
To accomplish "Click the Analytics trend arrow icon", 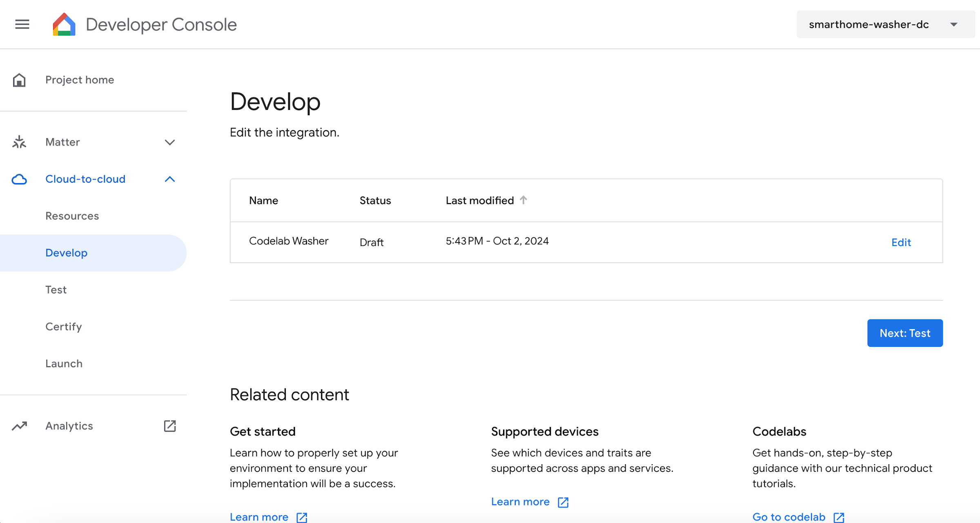I will pyautogui.click(x=20, y=426).
